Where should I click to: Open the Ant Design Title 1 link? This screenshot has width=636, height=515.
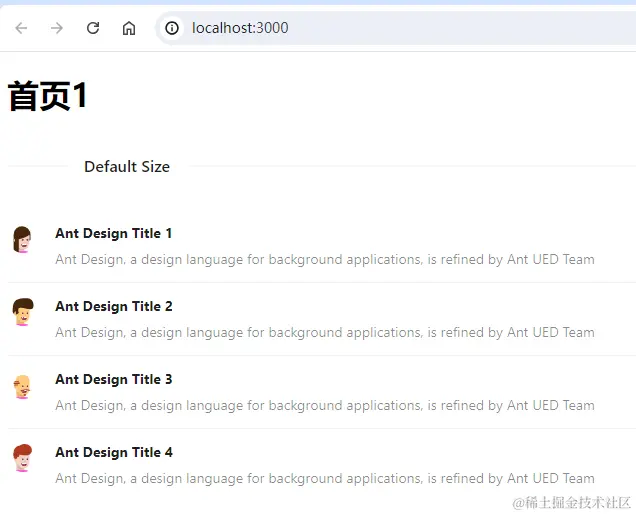(114, 234)
